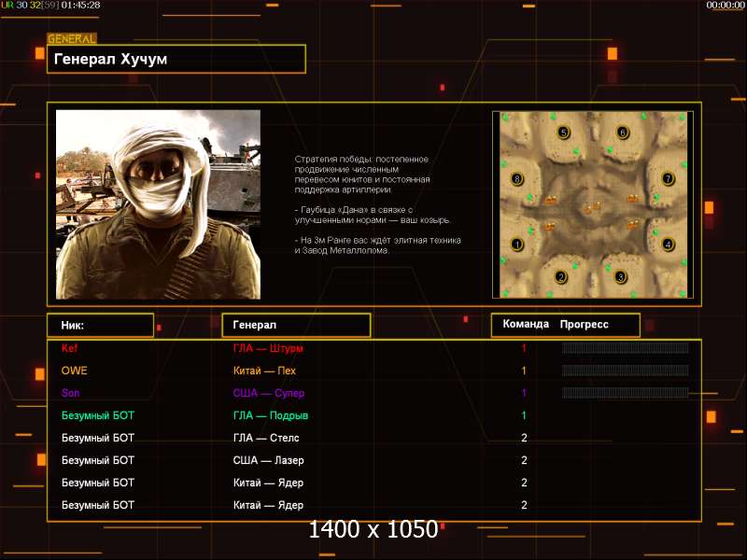Select start position 6 on the map

coord(623,133)
